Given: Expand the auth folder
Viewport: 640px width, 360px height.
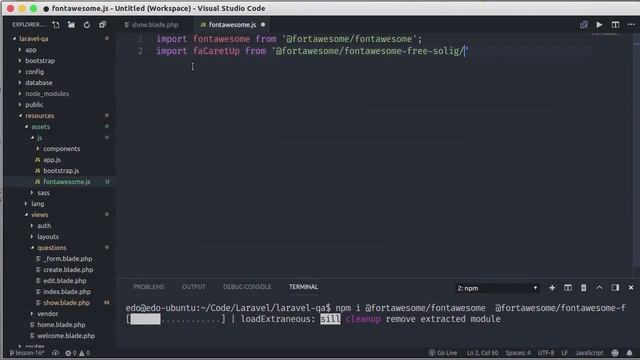Looking at the screenshot, I should click(44, 226).
